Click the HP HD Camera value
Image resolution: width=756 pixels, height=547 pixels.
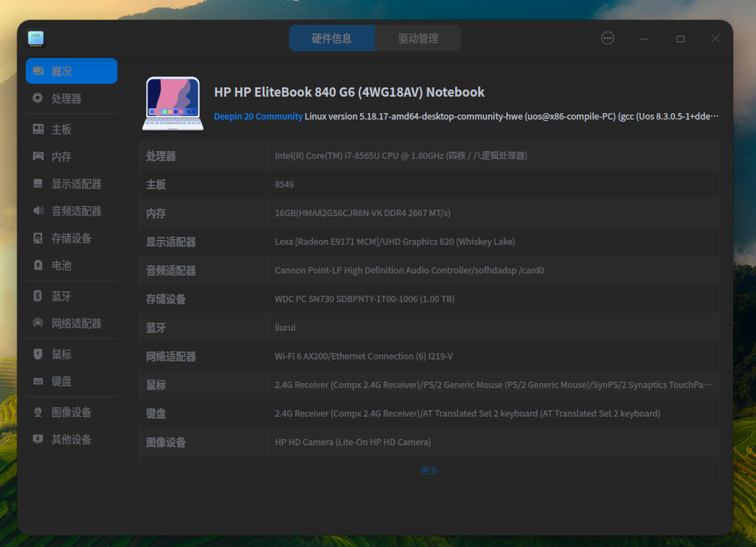353,442
